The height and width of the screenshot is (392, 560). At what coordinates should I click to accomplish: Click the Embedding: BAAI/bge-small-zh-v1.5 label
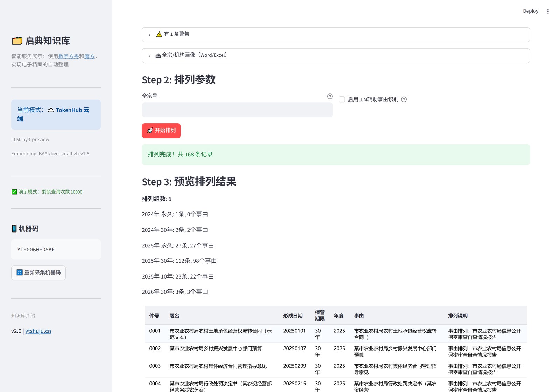[50, 154]
